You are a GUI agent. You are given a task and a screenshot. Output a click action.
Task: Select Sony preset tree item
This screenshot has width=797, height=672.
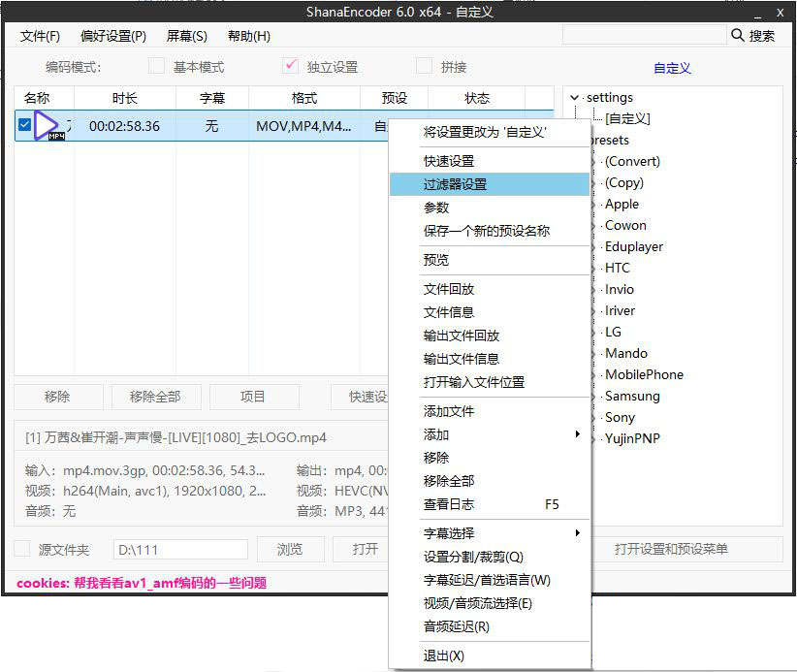(x=620, y=417)
